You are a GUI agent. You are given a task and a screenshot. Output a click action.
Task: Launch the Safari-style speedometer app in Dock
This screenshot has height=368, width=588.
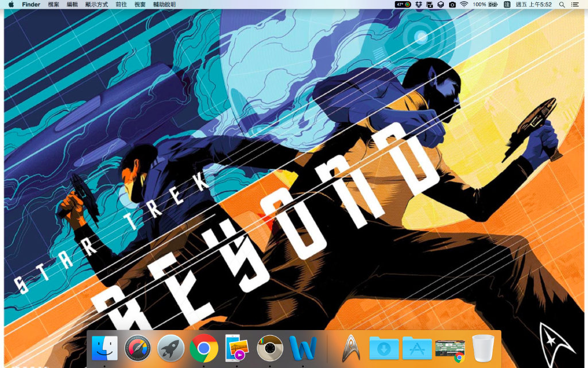tap(138, 348)
